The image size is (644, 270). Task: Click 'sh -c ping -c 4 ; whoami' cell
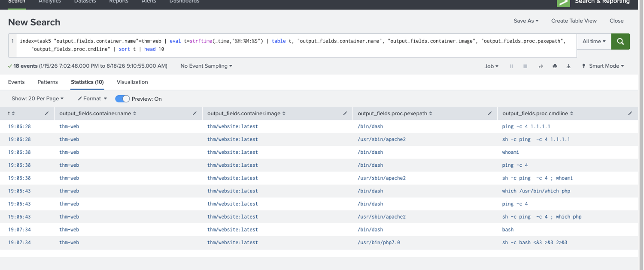point(537,178)
